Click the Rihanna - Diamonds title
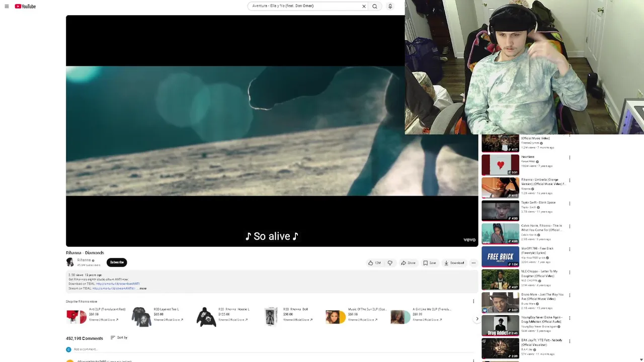Screen dimensions: 644x362 (85, 253)
